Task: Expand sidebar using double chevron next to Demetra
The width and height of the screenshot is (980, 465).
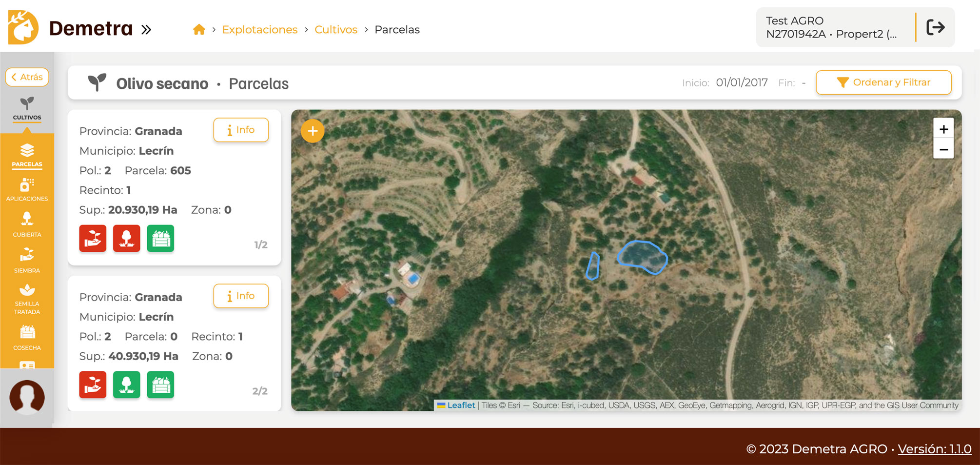Action: point(146,30)
